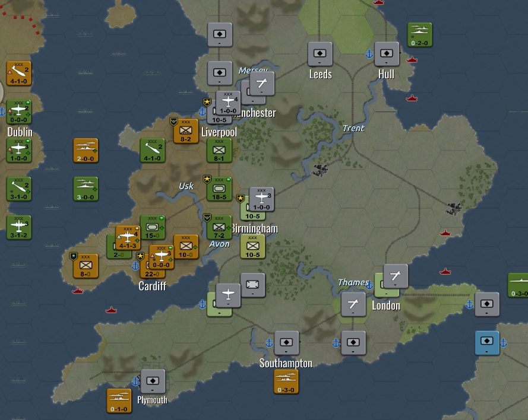Select the orange 0-0-0 fighter near Cardiff

(x=162, y=257)
